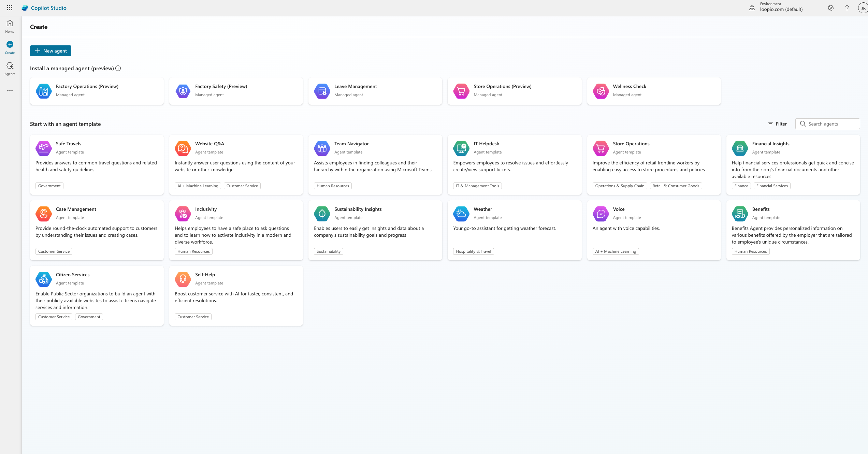Click the New agent button

[x=50, y=51]
